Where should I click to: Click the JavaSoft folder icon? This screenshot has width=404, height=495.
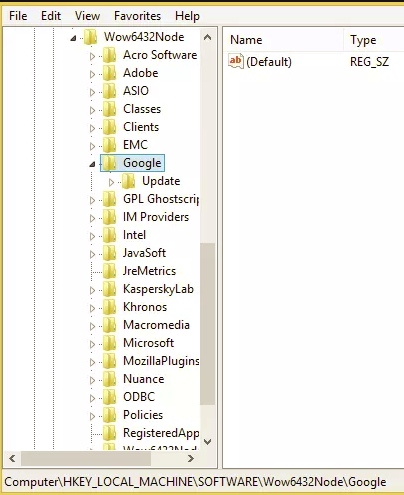109,253
